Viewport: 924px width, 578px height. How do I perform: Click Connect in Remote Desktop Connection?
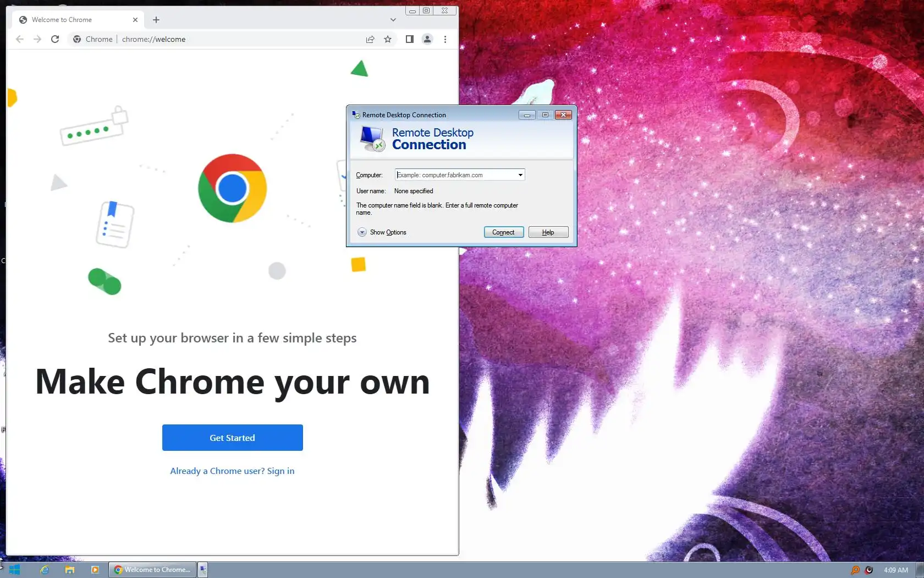(x=504, y=232)
